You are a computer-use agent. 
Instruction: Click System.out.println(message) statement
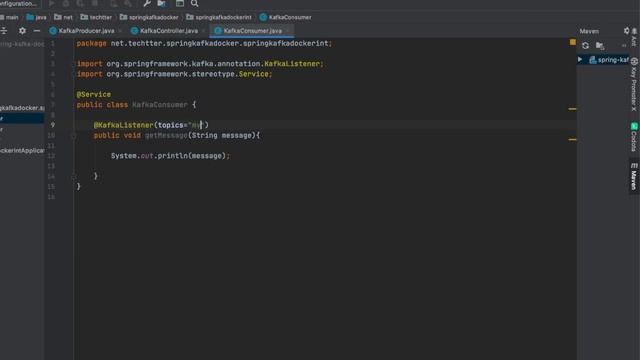tap(170, 156)
